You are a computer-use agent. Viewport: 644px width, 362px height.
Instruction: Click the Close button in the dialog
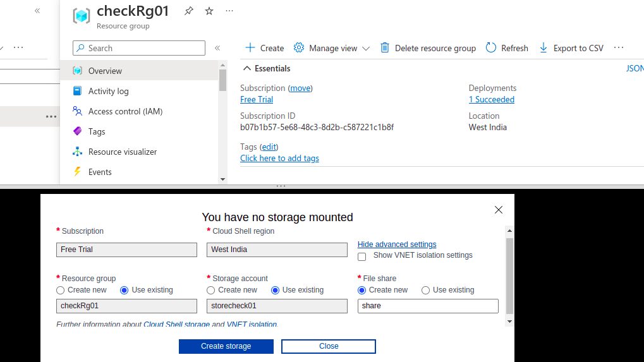pyautogui.click(x=329, y=346)
